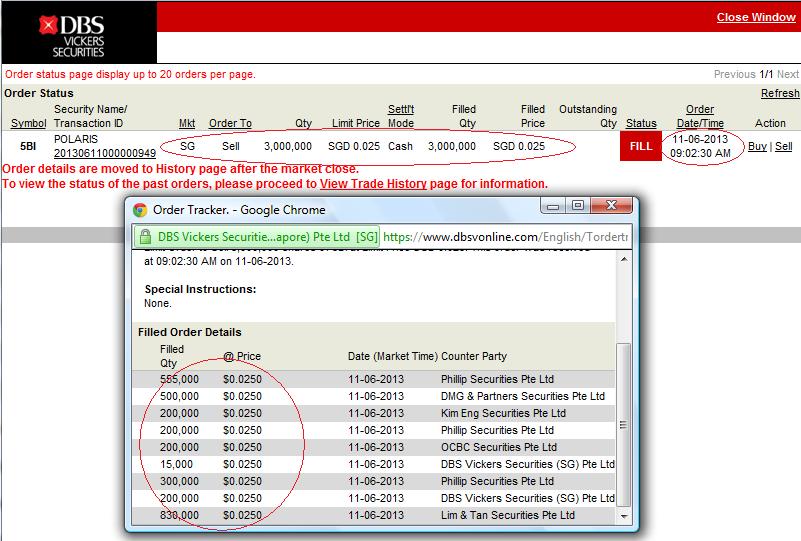Click the Counter Party column header
The image size is (801, 541).
pyautogui.click(x=474, y=357)
